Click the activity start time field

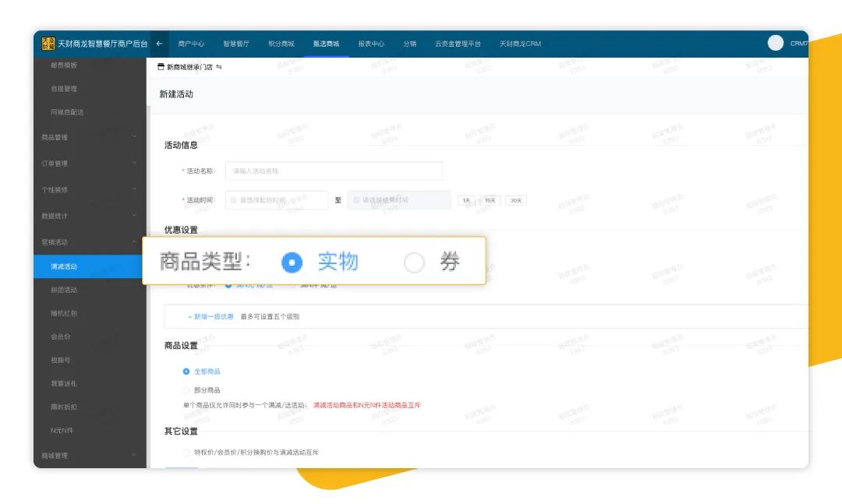[277, 200]
